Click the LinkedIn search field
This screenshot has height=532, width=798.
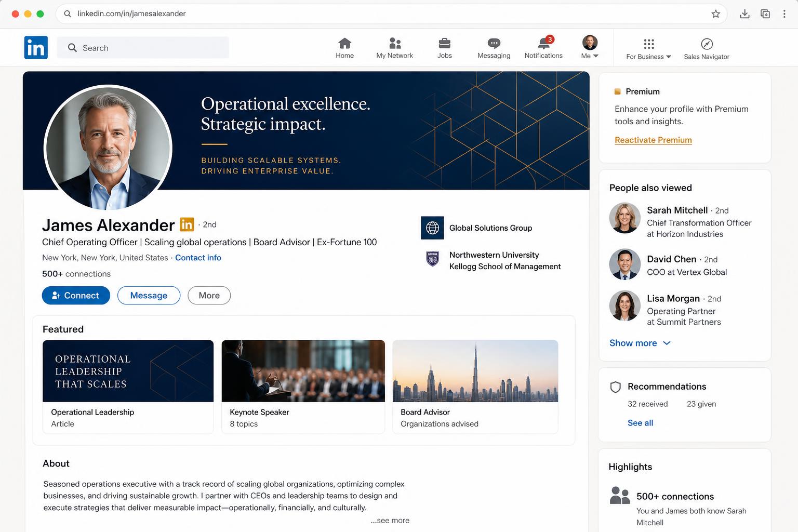click(x=143, y=48)
